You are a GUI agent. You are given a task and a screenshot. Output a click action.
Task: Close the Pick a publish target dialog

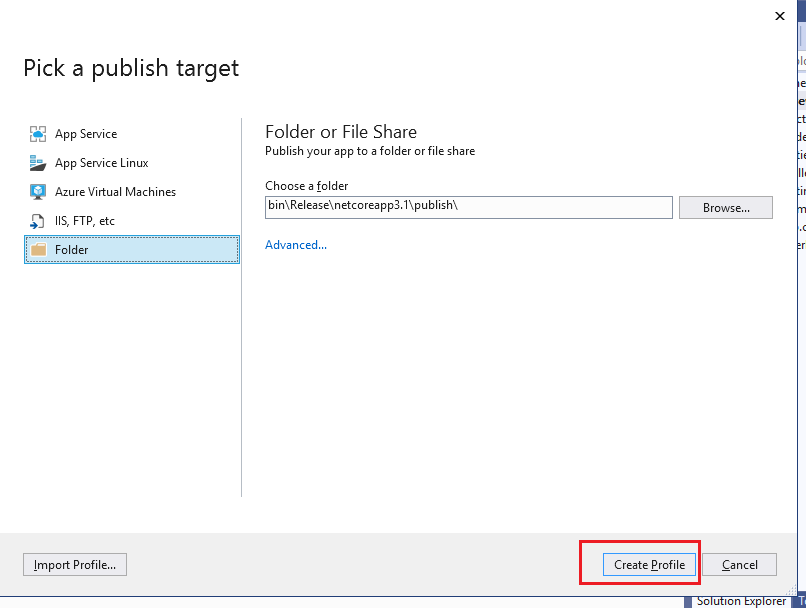point(779,16)
